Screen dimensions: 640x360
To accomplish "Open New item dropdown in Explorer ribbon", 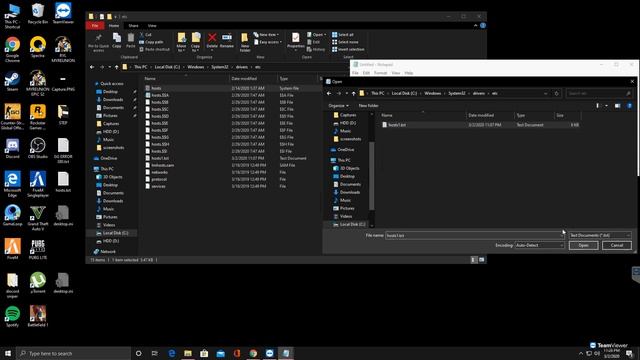I will tap(267, 35).
